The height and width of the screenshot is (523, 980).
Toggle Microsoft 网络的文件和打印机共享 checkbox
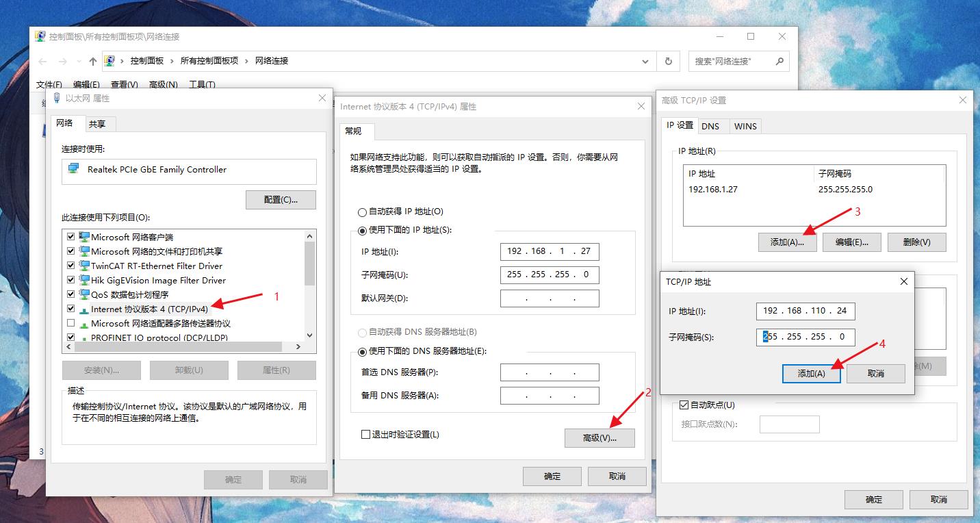pos(70,251)
